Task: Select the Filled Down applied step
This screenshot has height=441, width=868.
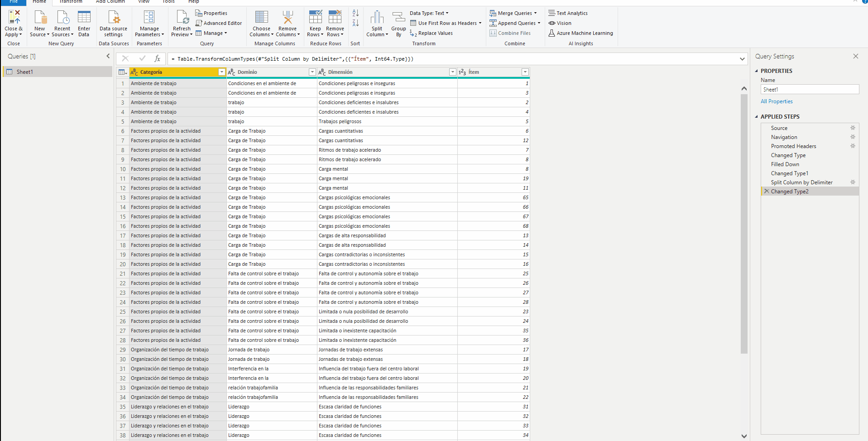Action: [785, 164]
